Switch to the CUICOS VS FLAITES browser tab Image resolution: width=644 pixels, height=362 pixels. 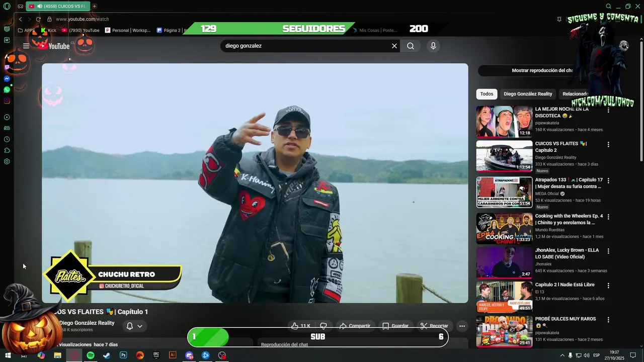(57, 6)
